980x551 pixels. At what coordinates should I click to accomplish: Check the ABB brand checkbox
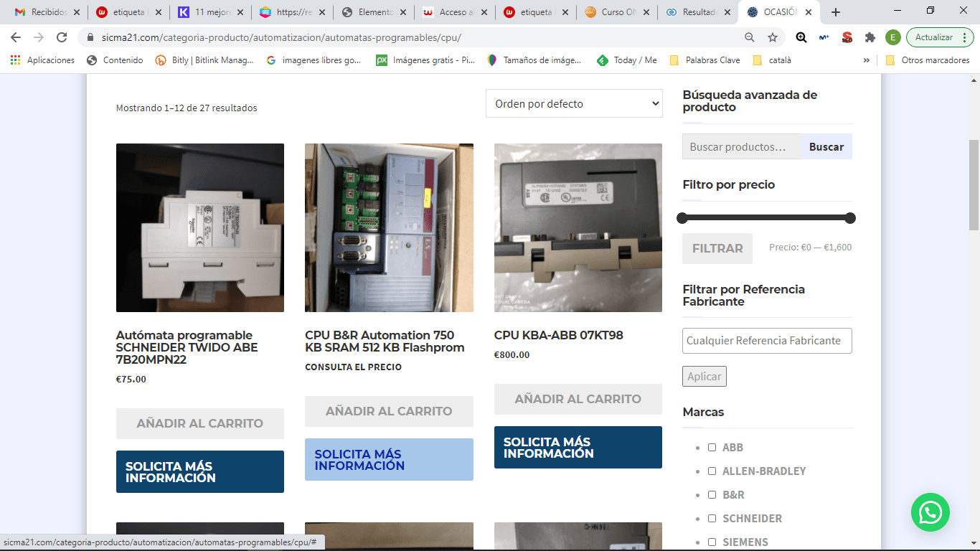(x=712, y=447)
